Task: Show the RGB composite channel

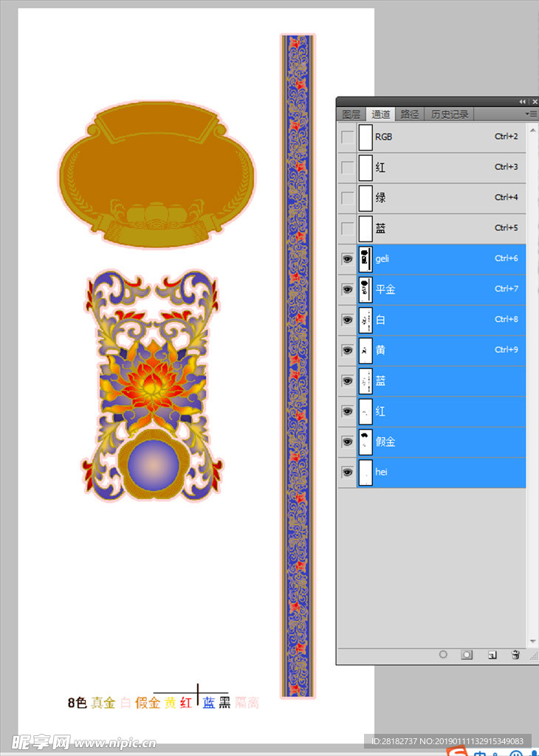Action: point(347,137)
